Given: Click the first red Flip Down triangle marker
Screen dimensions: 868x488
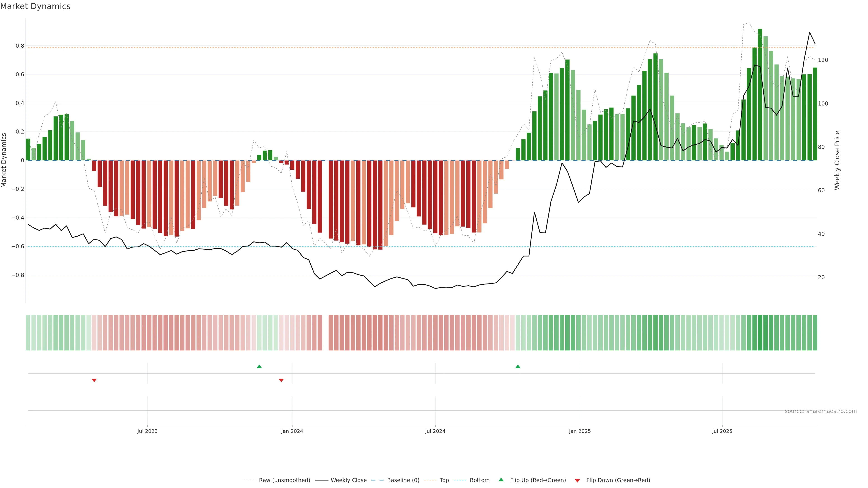Looking at the screenshot, I should [x=94, y=380].
